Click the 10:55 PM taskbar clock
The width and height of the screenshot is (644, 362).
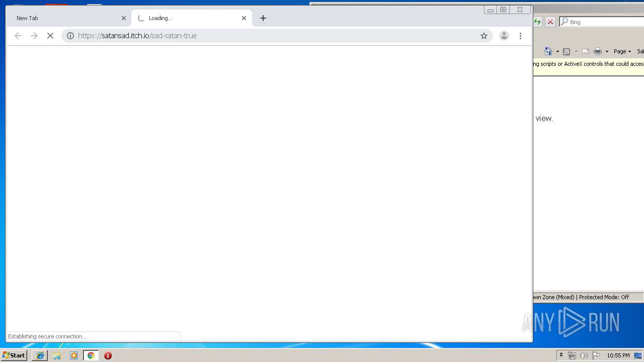tap(618, 355)
